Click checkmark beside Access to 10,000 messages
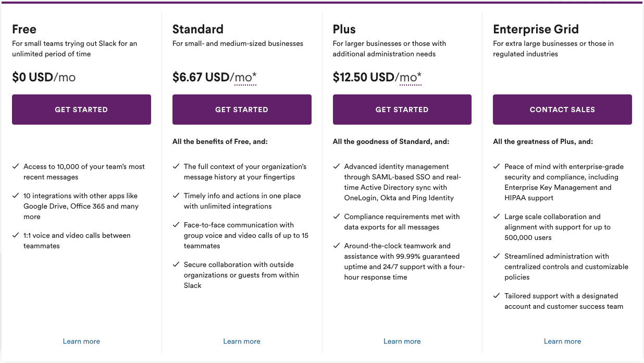This screenshot has width=644, height=363. click(16, 167)
